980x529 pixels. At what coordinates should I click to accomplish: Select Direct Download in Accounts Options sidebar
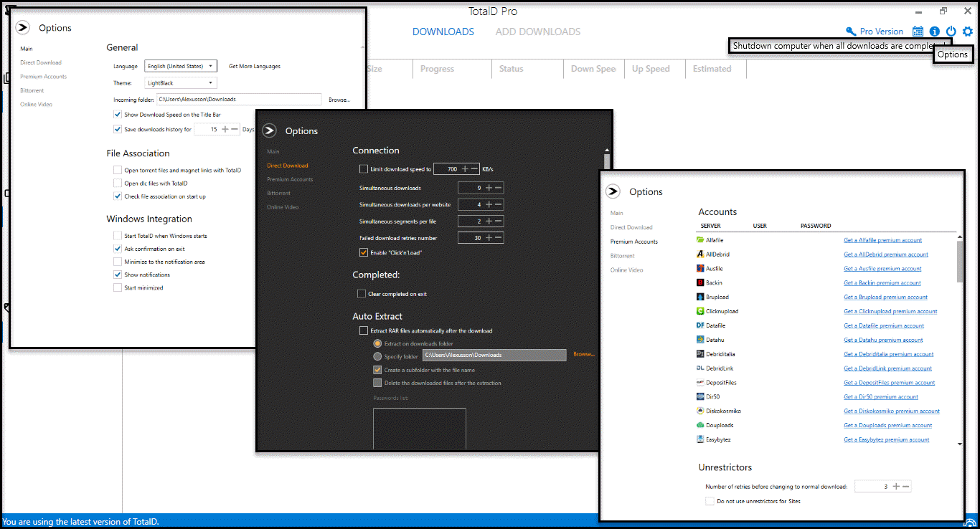tap(631, 227)
